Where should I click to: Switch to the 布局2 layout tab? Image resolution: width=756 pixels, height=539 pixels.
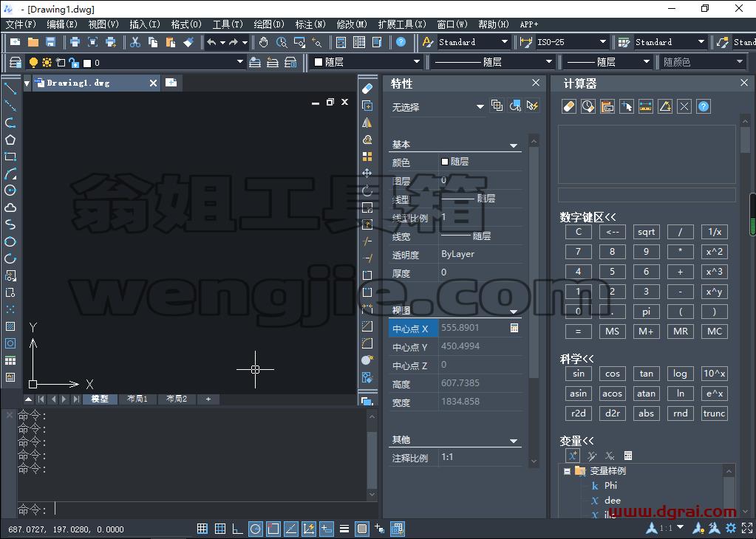point(177,399)
